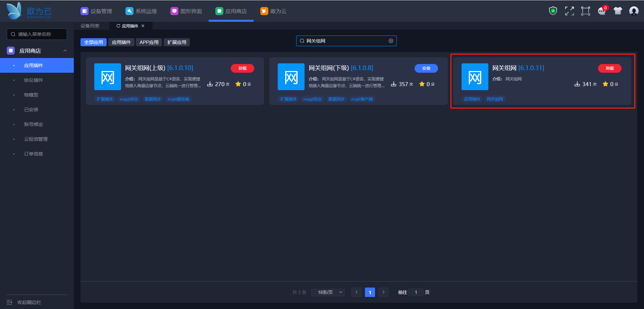Open the 应用商店 top menu
This screenshot has height=309, width=644.
[x=231, y=11]
